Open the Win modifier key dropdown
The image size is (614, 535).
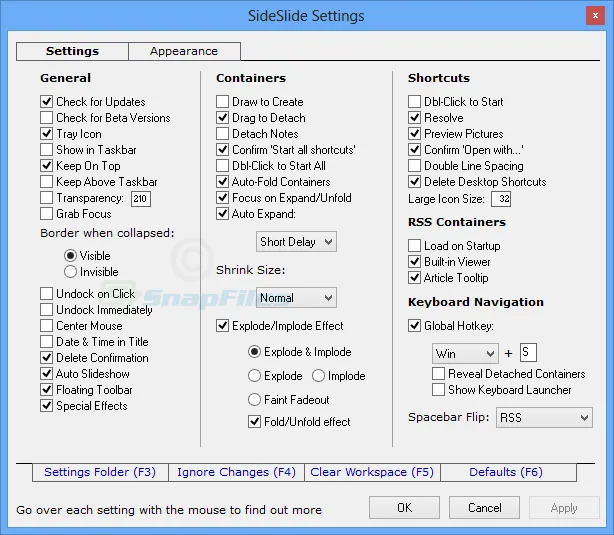[x=465, y=354]
